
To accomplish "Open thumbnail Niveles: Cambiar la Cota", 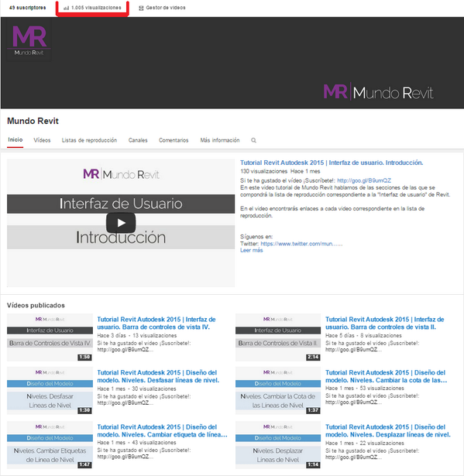I will pyautogui.click(x=278, y=391).
